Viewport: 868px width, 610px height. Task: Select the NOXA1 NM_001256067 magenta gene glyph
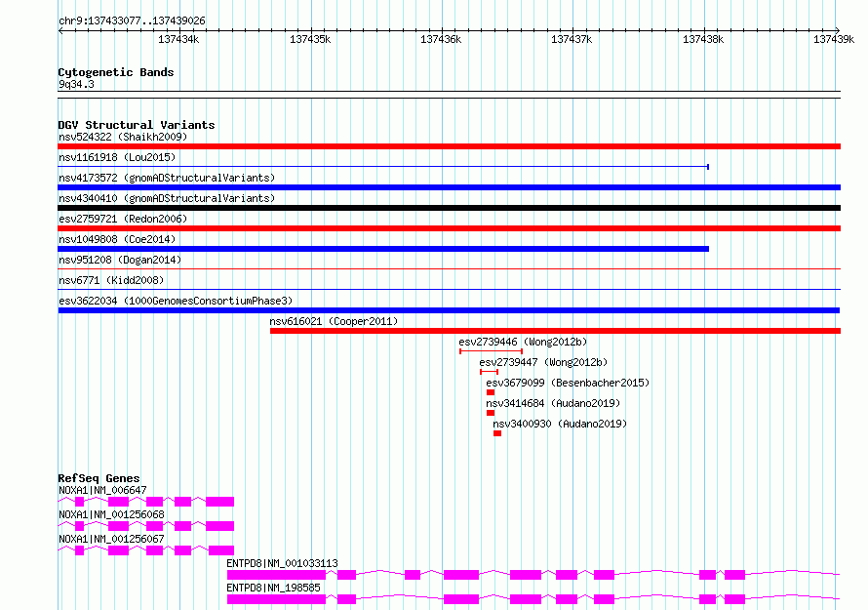(146, 550)
